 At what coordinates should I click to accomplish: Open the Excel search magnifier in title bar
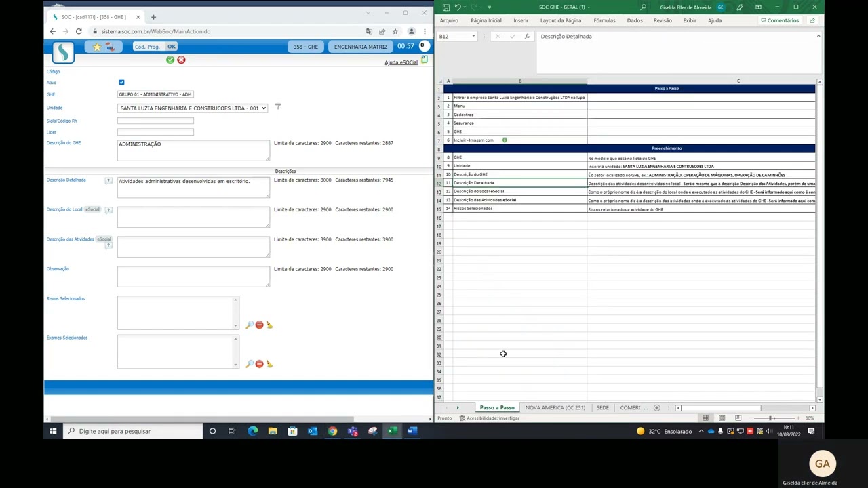(x=644, y=7)
